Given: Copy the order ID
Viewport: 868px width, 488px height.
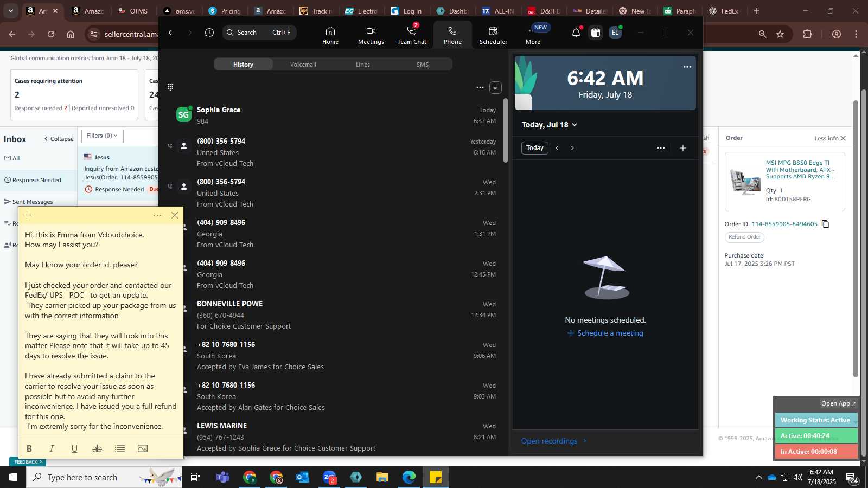Looking at the screenshot, I should (826, 224).
